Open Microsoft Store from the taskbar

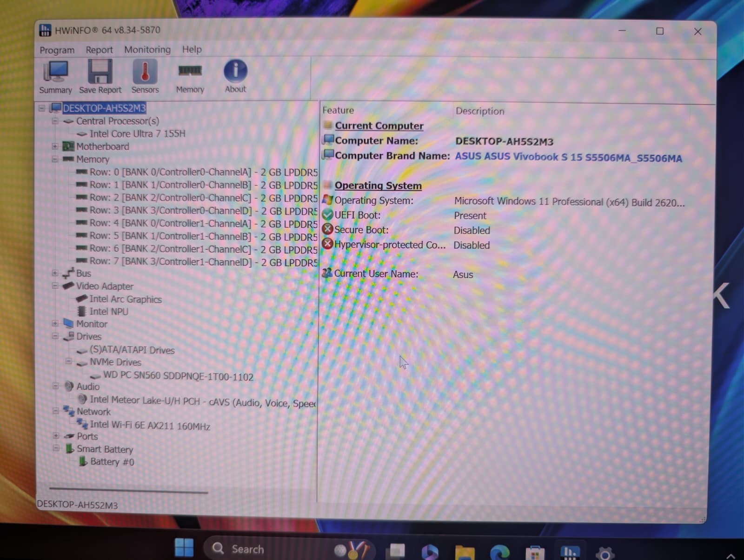click(x=535, y=553)
